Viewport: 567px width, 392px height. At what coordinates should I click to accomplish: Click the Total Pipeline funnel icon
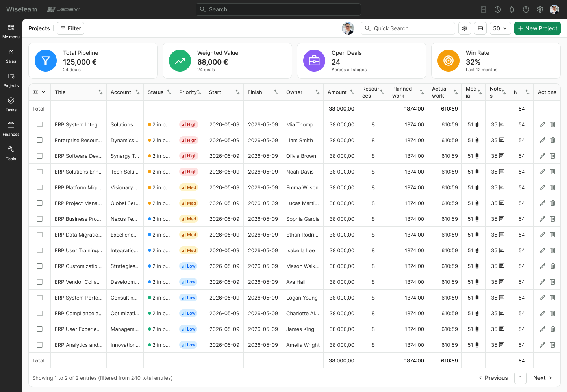coord(46,61)
